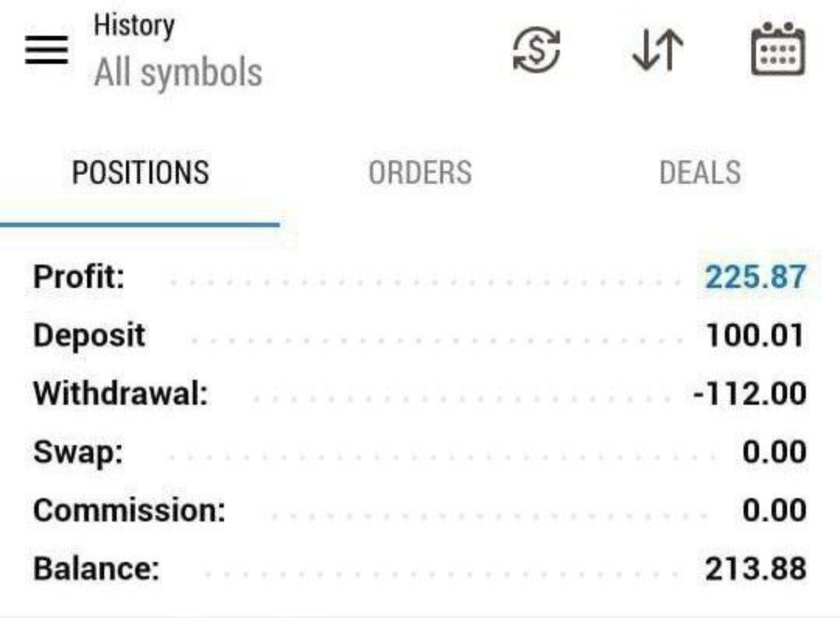The height and width of the screenshot is (618, 840).
Task: Select the Profit row label
Action: (x=79, y=277)
